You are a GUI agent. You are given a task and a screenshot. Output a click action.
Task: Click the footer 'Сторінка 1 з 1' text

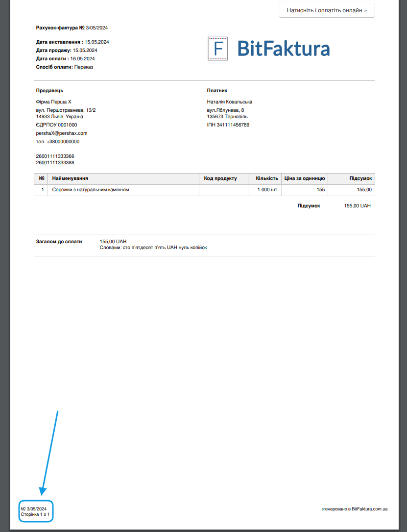pos(35,514)
